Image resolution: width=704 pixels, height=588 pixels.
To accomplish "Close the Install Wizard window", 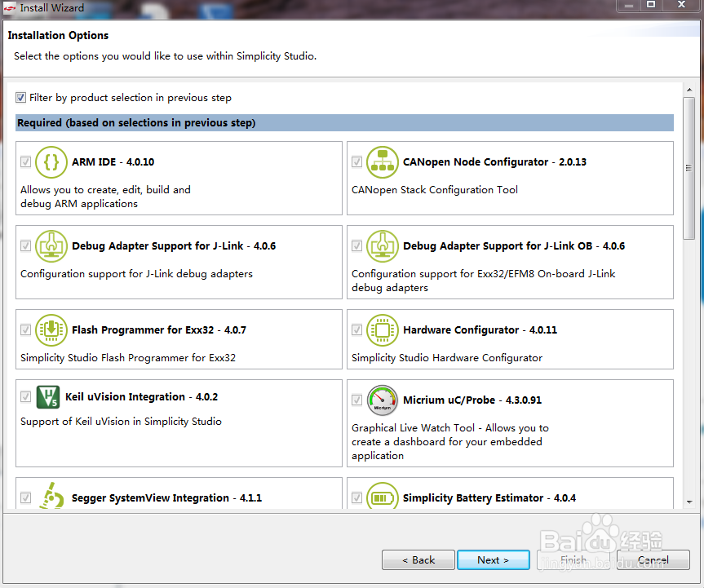I will [x=681, y=6].
